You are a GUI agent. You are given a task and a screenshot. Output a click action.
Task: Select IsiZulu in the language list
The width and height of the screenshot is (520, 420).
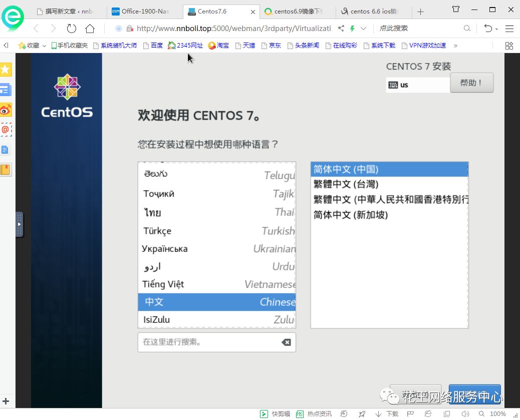tap(216, 319)
